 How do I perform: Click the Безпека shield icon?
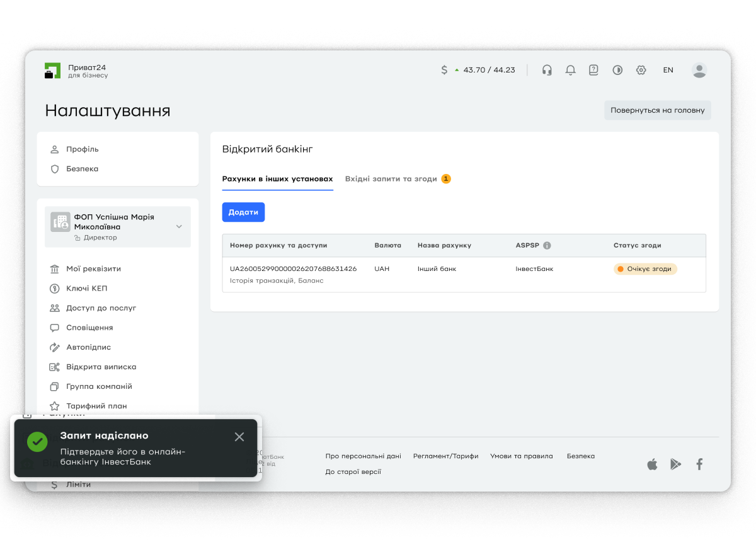[x=54, y=169]
